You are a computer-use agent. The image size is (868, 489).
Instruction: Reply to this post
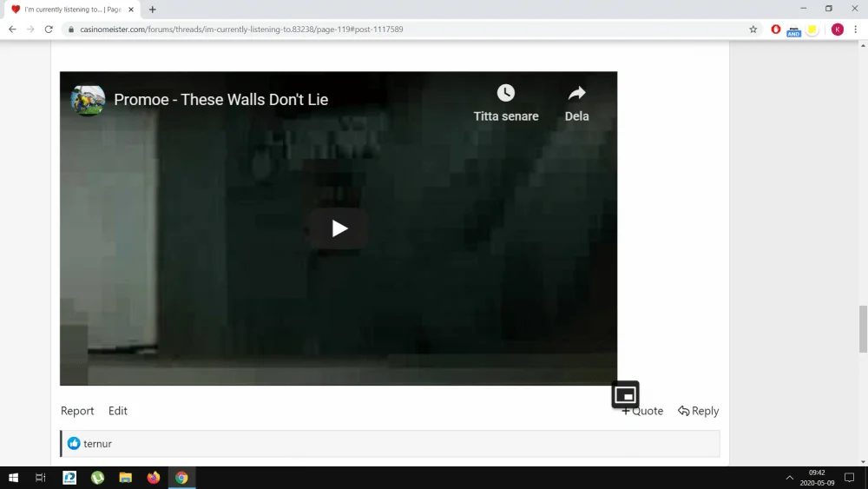pyautogui.click(x=699, y=411)
